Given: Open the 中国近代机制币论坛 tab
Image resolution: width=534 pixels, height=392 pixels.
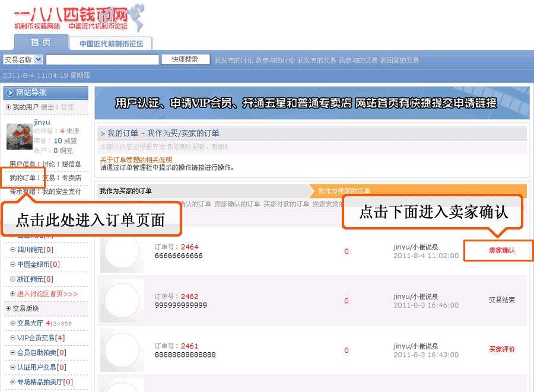Looking at the screenshot, I should click(112, 43).
